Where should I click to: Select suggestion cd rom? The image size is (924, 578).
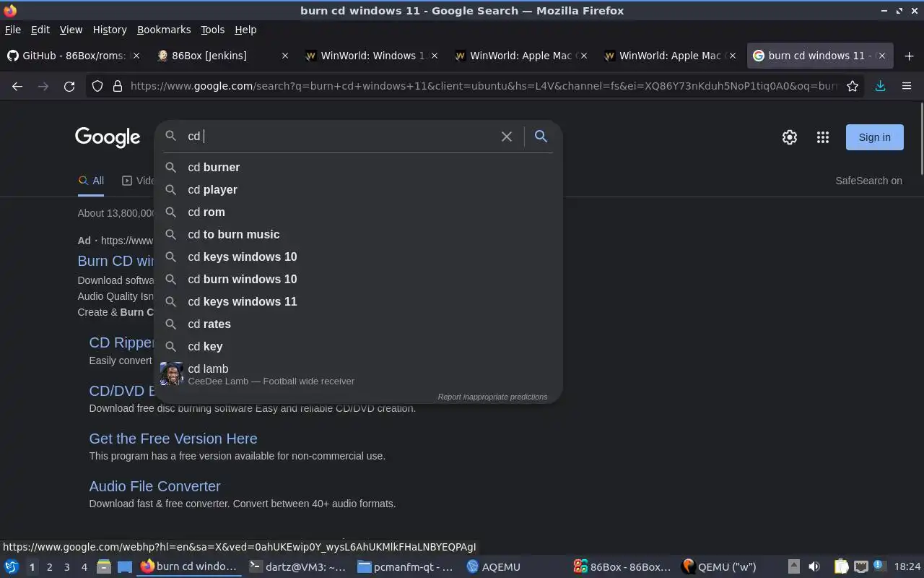tap(359, 212)
